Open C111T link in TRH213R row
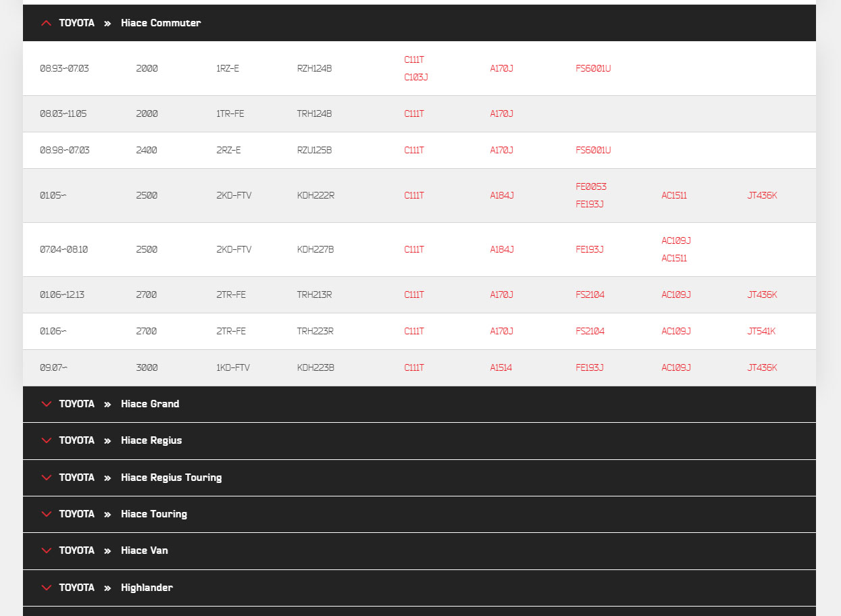Screen dimensions: 841x616 pos(414,294)
